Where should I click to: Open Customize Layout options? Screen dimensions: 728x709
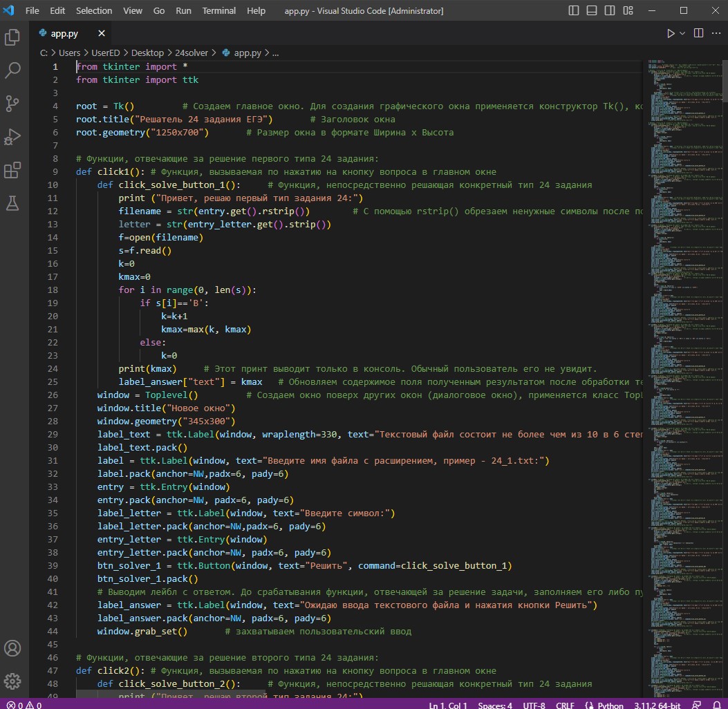628,10
